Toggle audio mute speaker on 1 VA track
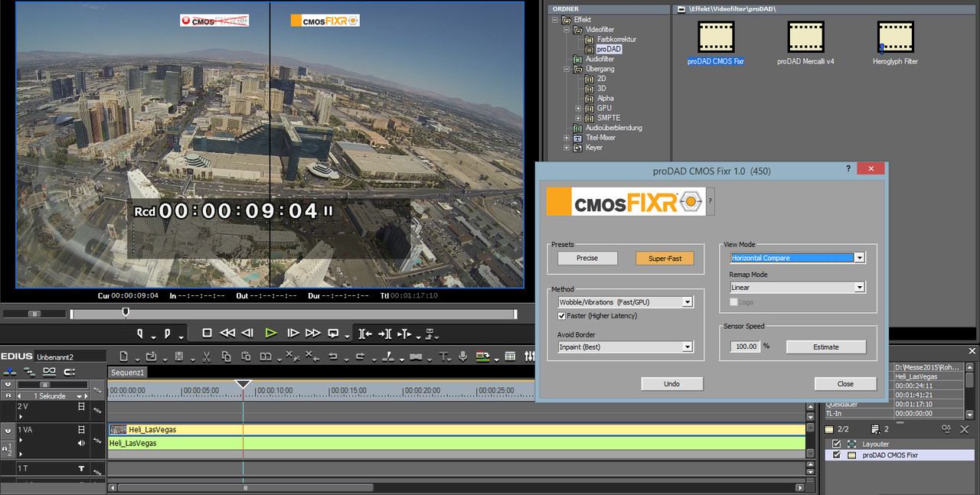The width and height of the screenshot is (980, 495). coord(81,443)
